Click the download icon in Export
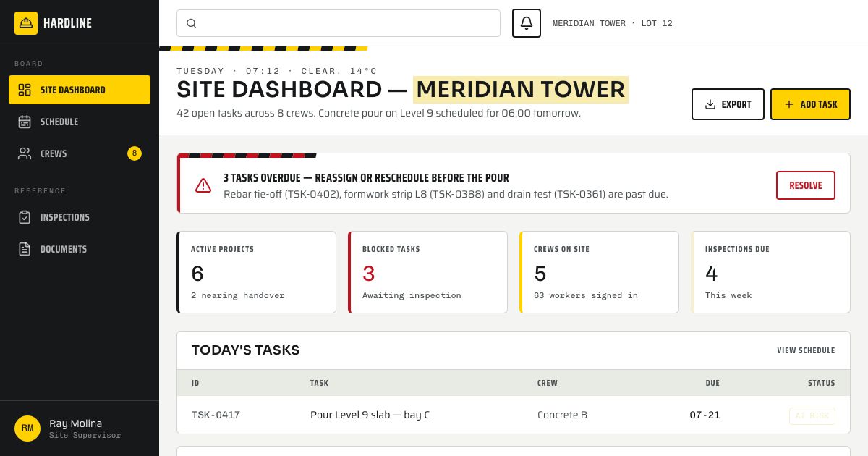This screenshot has width=868, height=456. coord(710,104)
